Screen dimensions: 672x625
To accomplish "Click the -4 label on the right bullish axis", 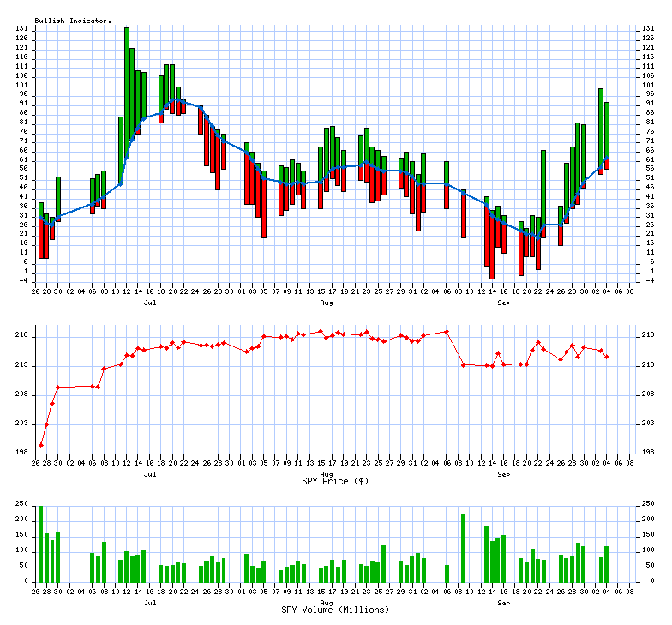I will 647,279.
